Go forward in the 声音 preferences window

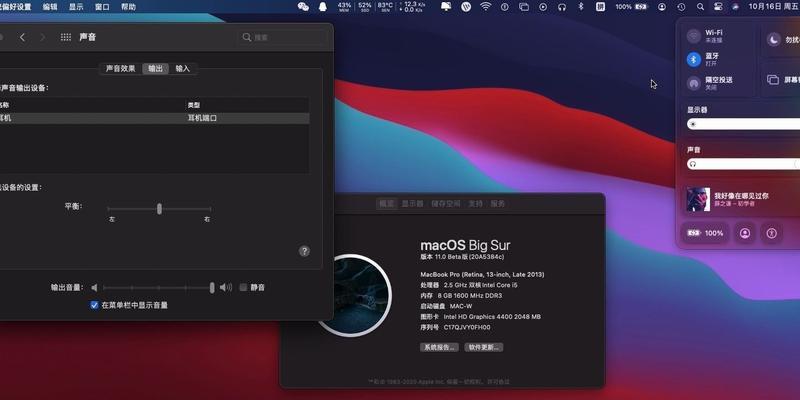(x=42, y=37)
